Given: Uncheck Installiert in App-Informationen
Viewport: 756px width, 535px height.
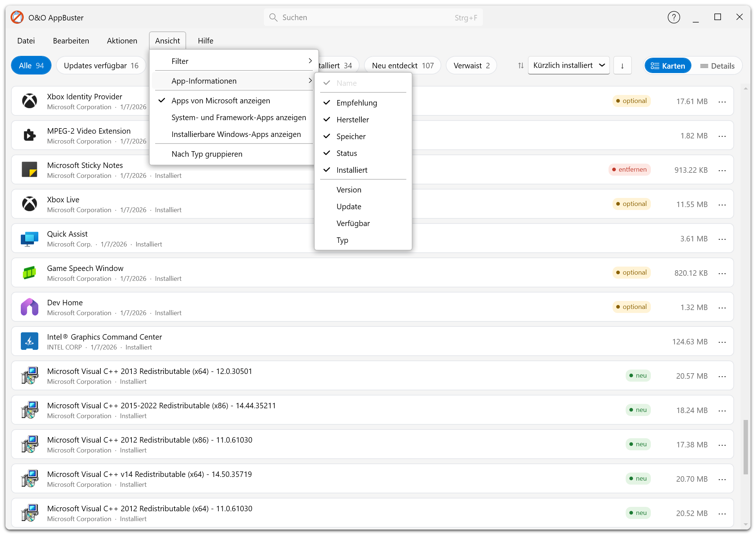Looking at the screenshot, I should (x=363, y=170).
